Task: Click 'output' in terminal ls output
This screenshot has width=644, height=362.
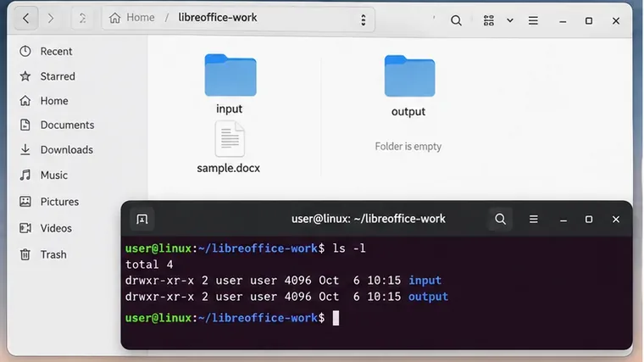Action: click(428, 297)
